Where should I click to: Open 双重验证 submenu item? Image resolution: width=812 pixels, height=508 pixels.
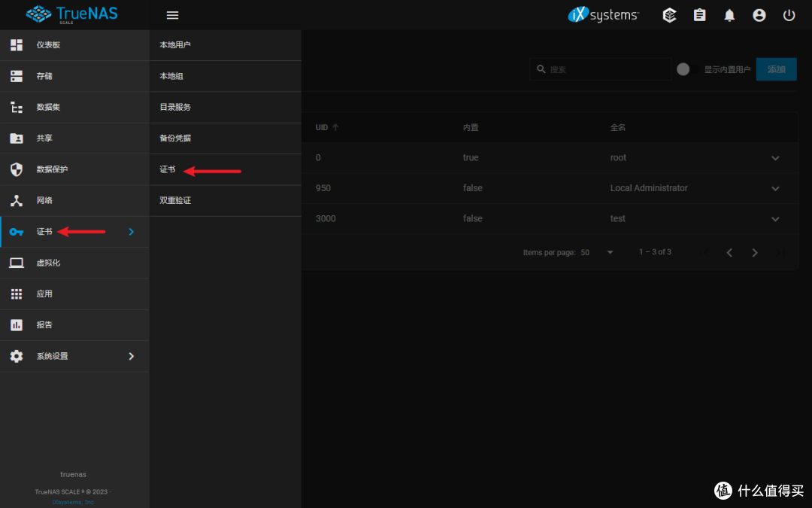click(x=226, y=201)
